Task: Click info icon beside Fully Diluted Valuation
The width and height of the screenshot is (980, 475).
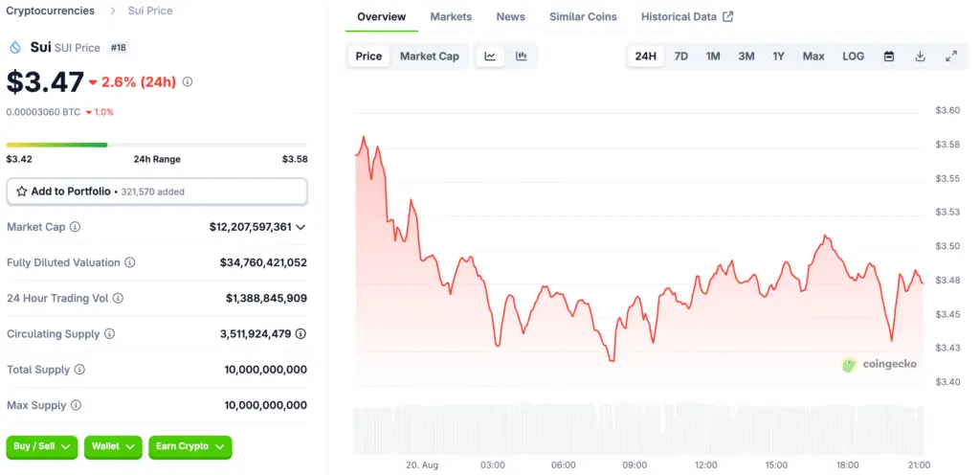Action: pos(130,262)
